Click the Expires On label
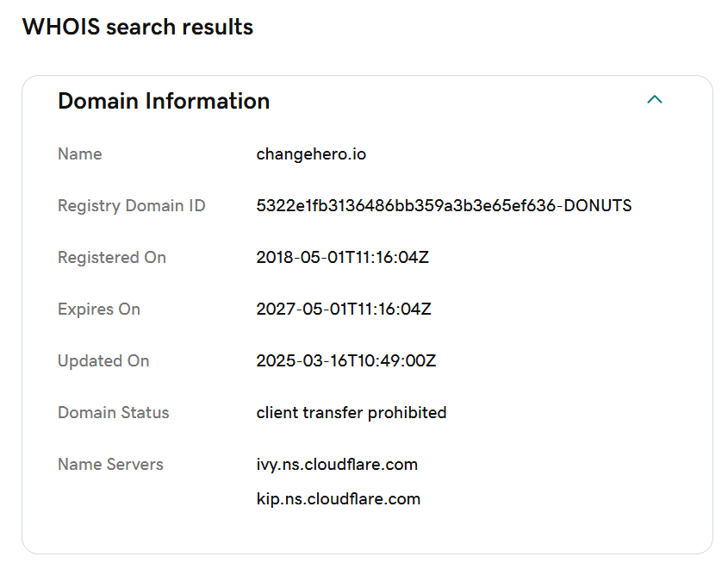This screenshot has width=728, height=563. [99, 309]
